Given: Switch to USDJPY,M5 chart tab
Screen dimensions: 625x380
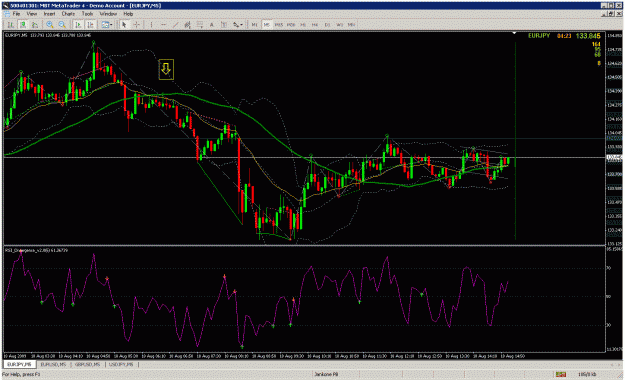Looking at the screenshot, I should tap(121, 364).
